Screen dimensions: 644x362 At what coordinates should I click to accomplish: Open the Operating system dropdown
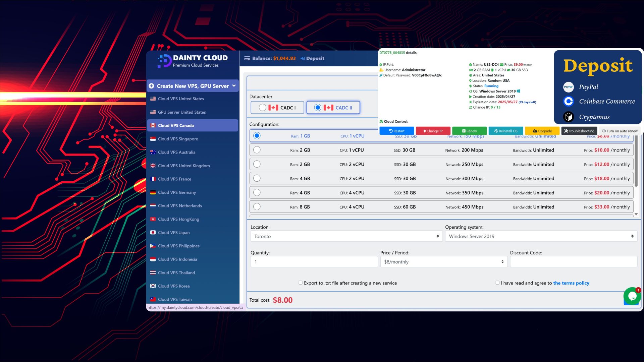[541, 236]
